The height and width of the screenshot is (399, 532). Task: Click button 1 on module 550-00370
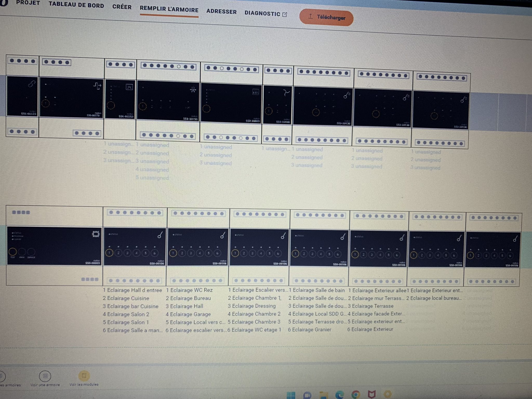pos(45,103)
